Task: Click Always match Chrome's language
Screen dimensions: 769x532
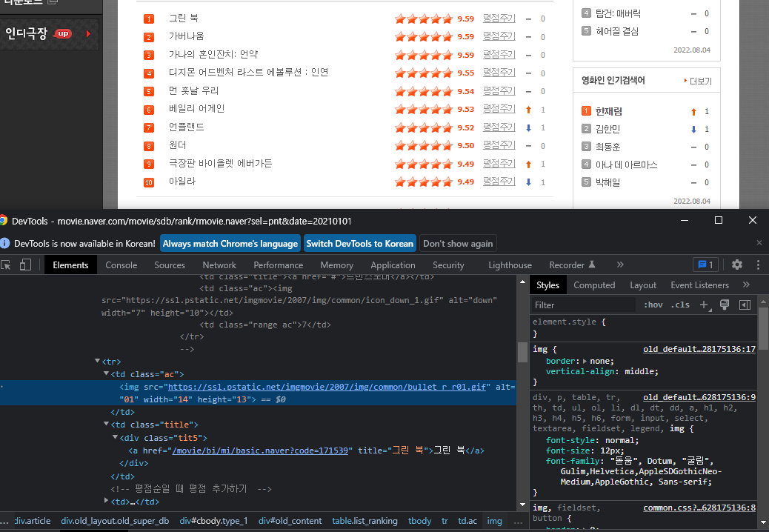Action: tap(230, 244)
